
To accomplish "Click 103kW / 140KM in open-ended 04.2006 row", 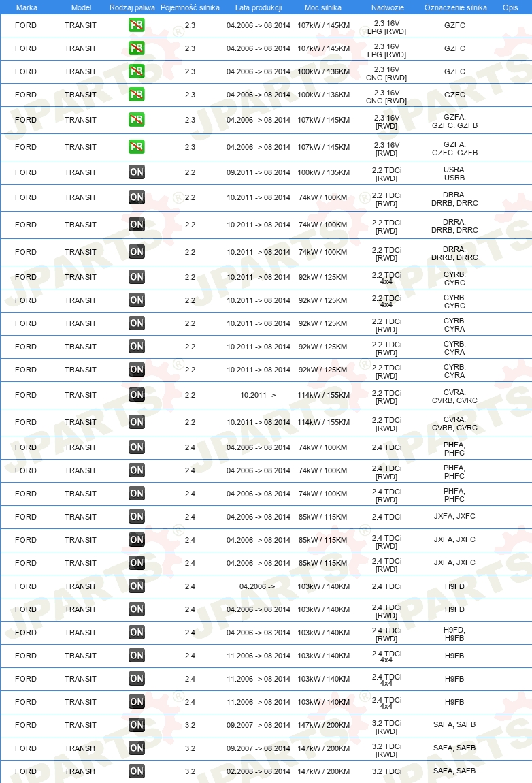I will click(323, 586).
